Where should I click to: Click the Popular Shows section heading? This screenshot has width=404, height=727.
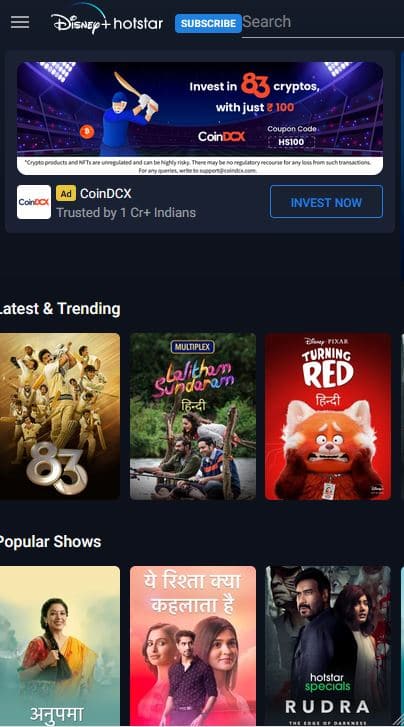pos(50,542)
